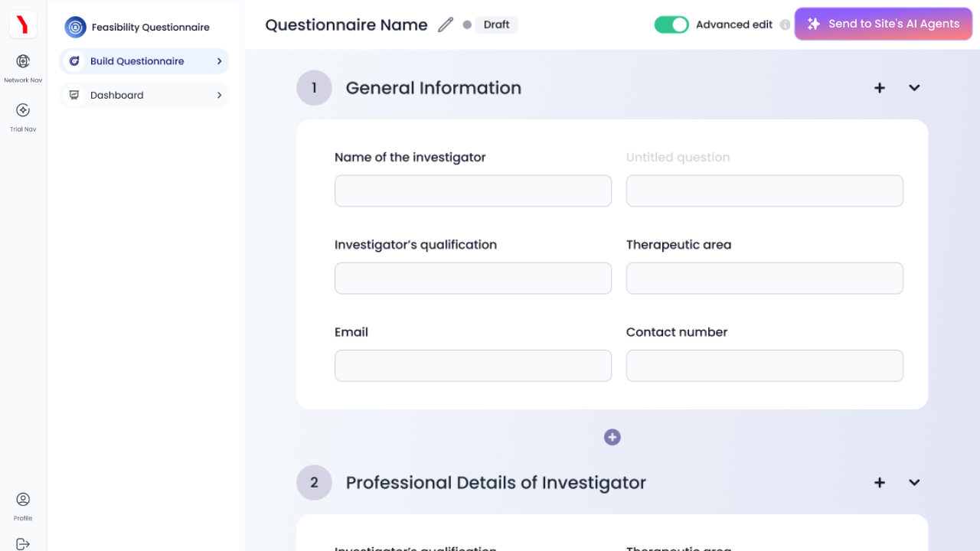This screenshot has height=551, width=980.
Task: Click the Draft status badge
Action: 496,24
